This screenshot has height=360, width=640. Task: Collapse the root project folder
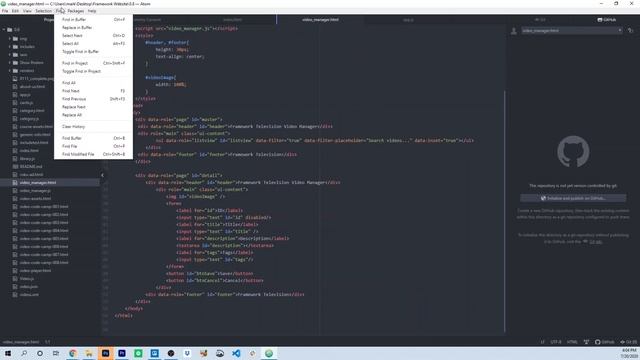point(4,30)
